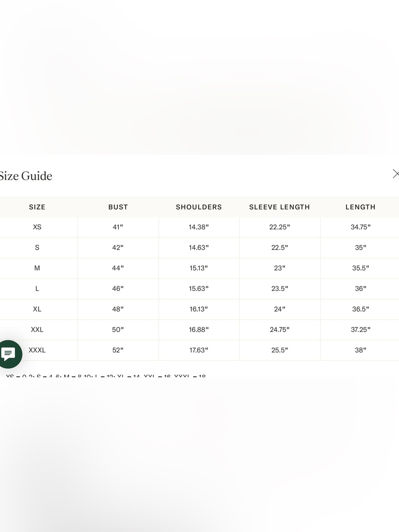Screen dimensions: 399x532
Task: Click the Size Guide heading
Action: 26,176
